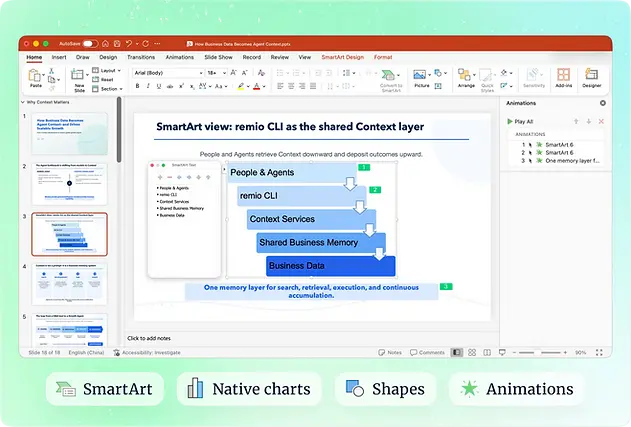Delete the selected animation with red X
This screenshot has height=427, width=631.
tap(601, 122)
